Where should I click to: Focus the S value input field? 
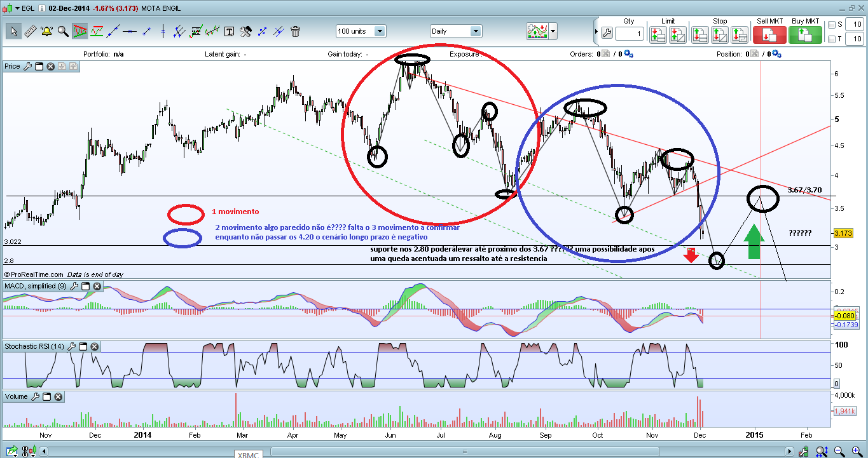pos(854,25)
